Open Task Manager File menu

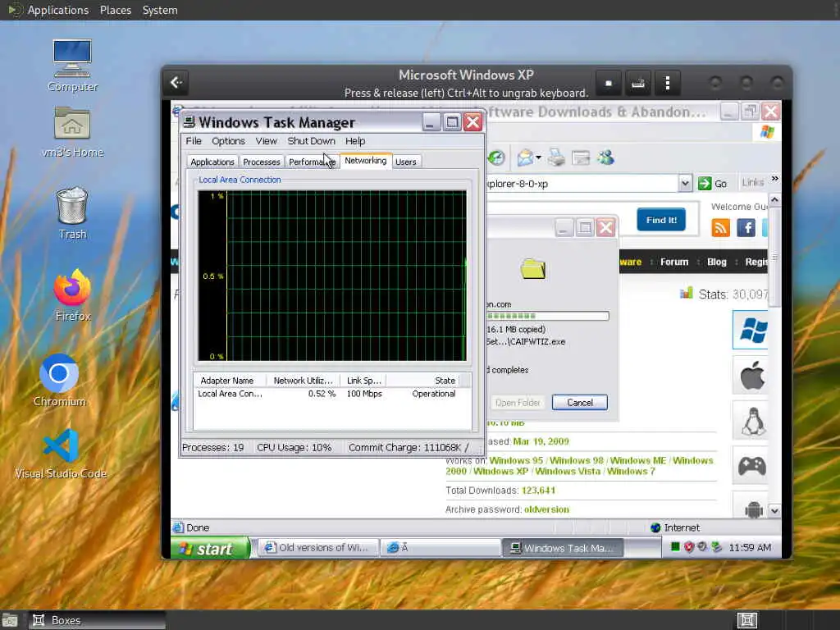click(x=194, y=141)
